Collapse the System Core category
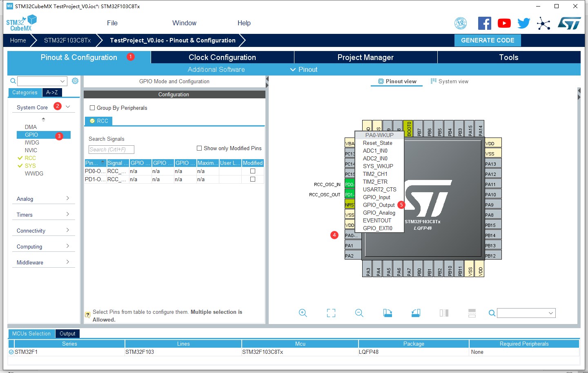 click(68, 107)
